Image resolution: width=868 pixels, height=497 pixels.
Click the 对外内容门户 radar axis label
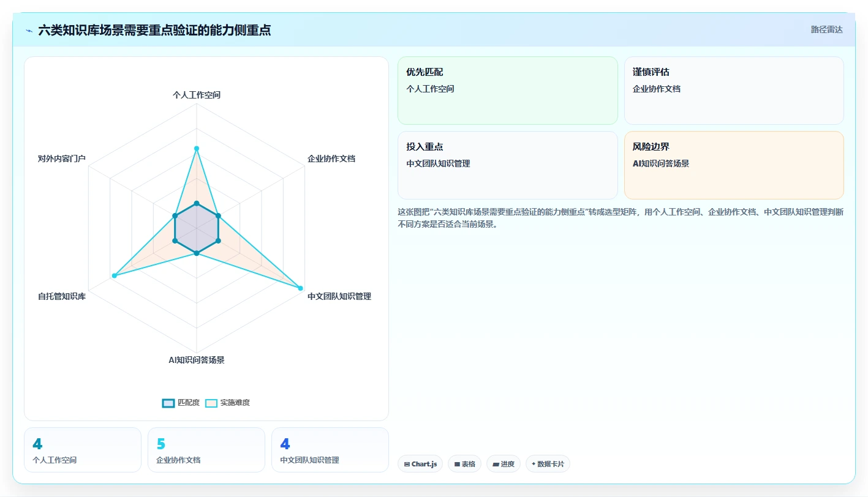tap(62, 159)
